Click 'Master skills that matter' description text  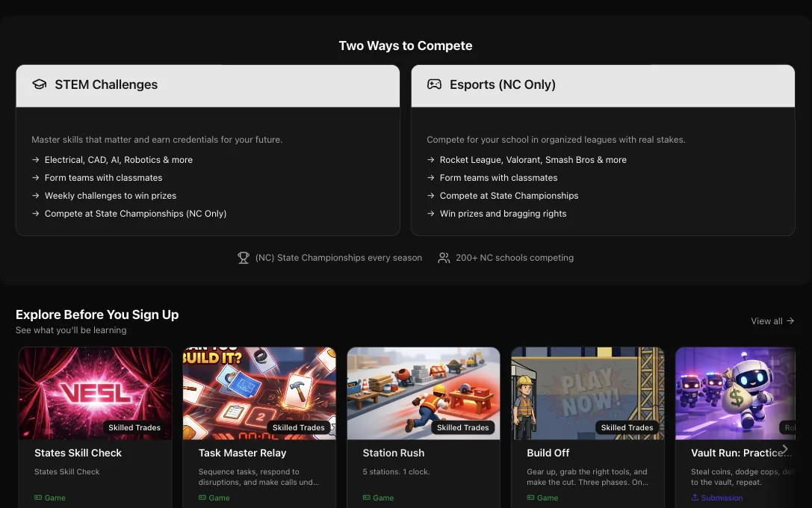tap(157, 140)
